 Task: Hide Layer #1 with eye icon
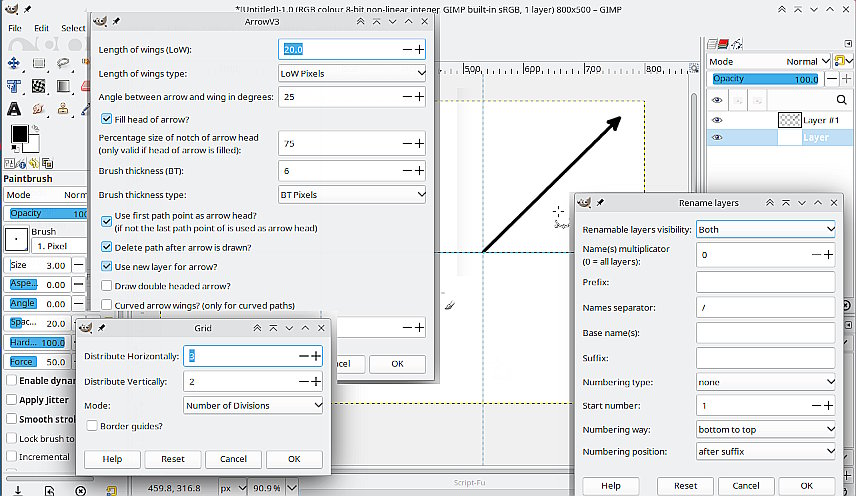(x=717, y=119)
